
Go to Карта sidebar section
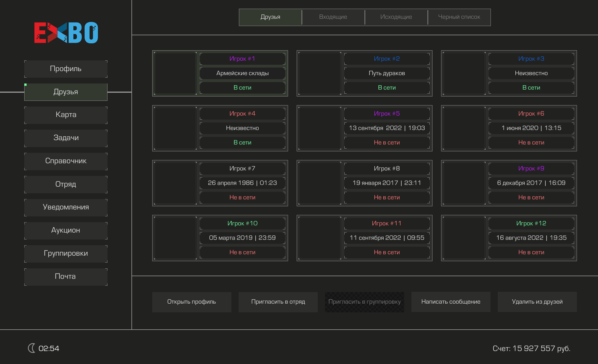click(x=66, y=115)
